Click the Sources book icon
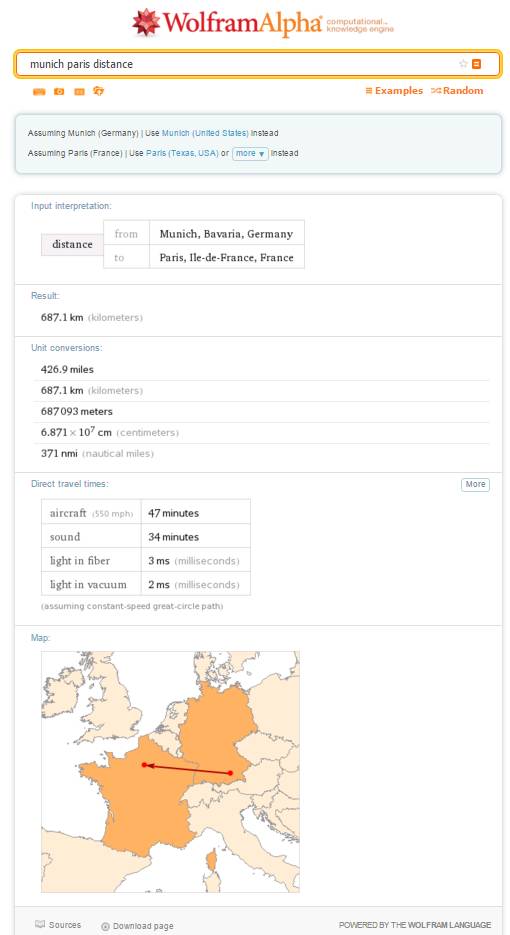Image resolution: width=510 pixels, height=935 pixels. point(40,924)
